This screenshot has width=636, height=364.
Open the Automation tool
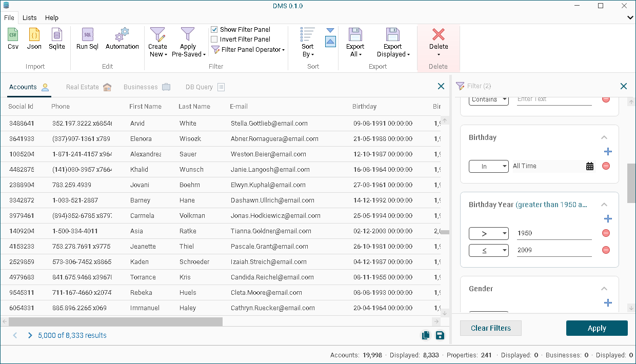[x=122, y=39]
